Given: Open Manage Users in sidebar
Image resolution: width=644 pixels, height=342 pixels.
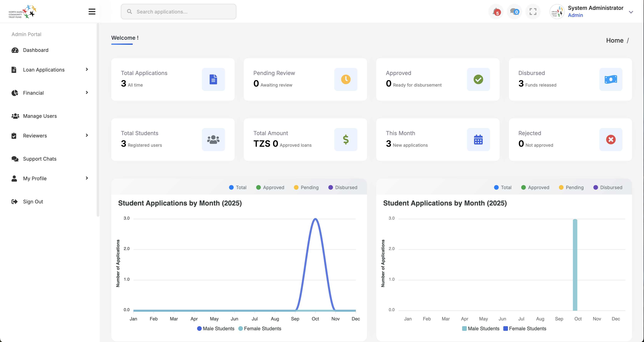Looking at the screenshot, I should pos(40,116).
